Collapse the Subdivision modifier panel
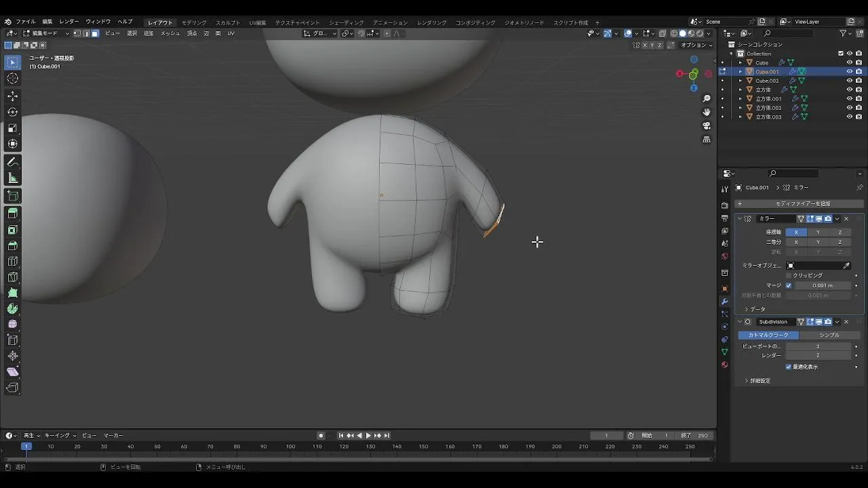 740,322
